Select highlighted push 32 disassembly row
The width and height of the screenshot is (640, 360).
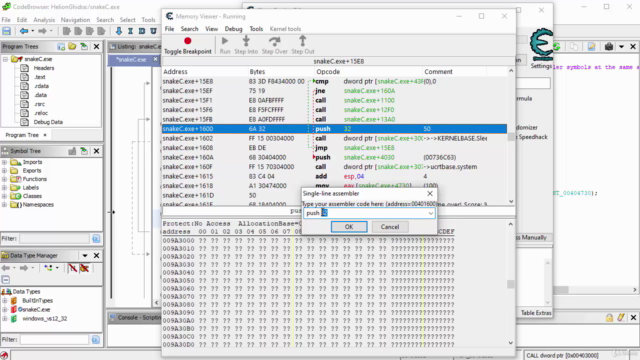point(334,129)
